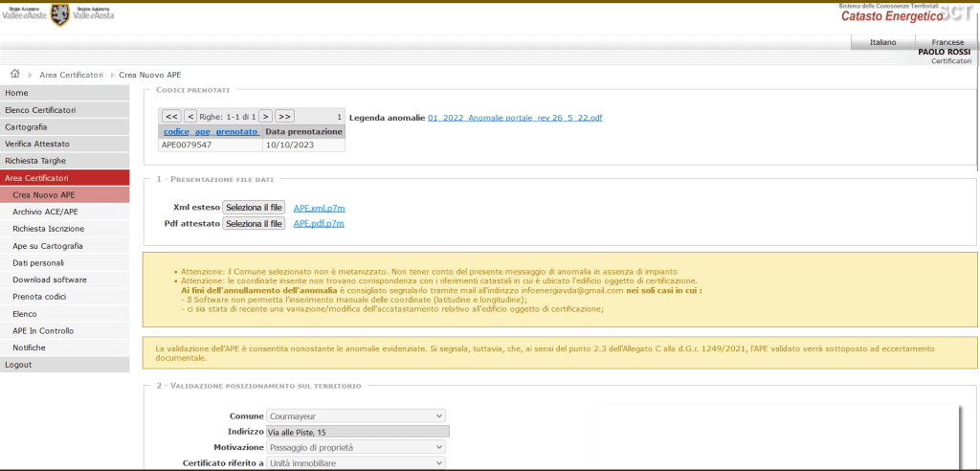Click Area Certificatori breadcrumb link
Screen dimensions: 980x471
click(71, 75)
